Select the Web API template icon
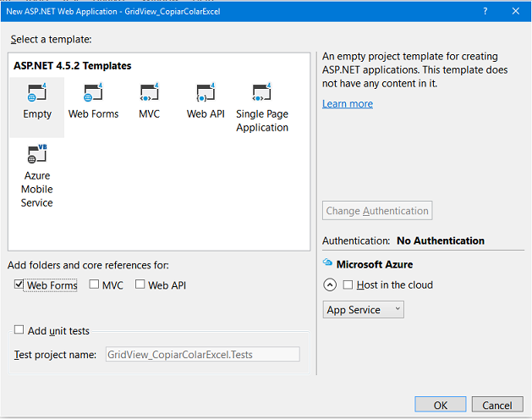This screenshot has height=420, width=532. pos(206,92)
